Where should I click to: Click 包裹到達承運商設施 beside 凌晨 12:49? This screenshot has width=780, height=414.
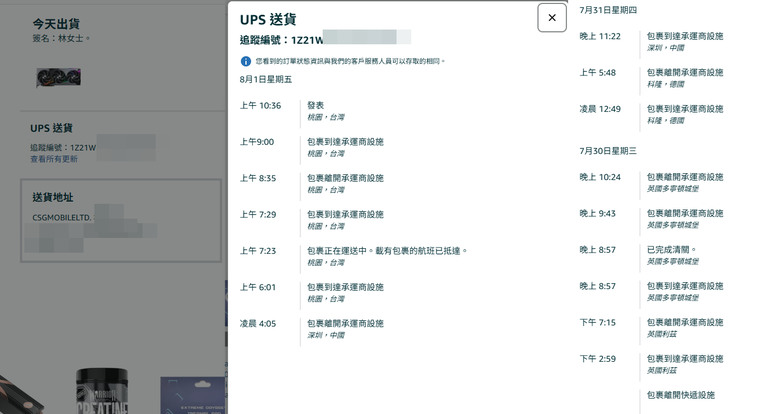685,109
